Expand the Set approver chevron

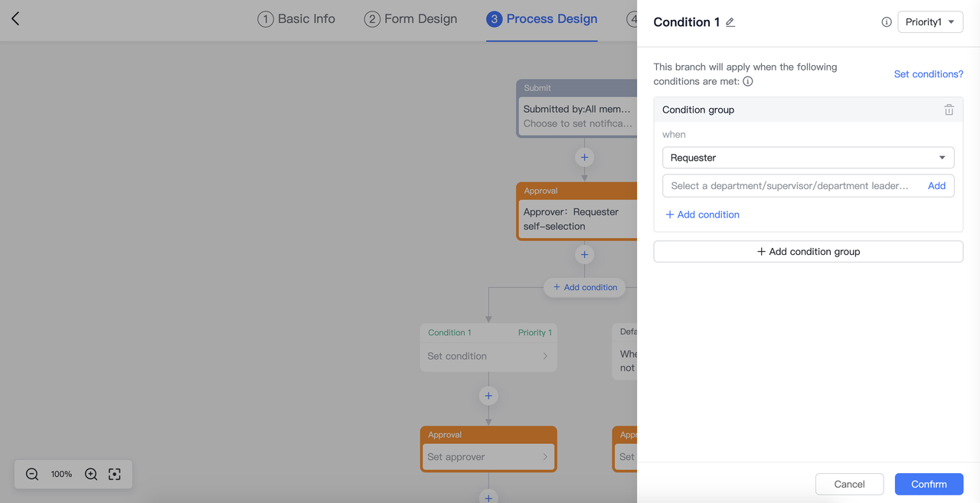click(x=545, y=457)
